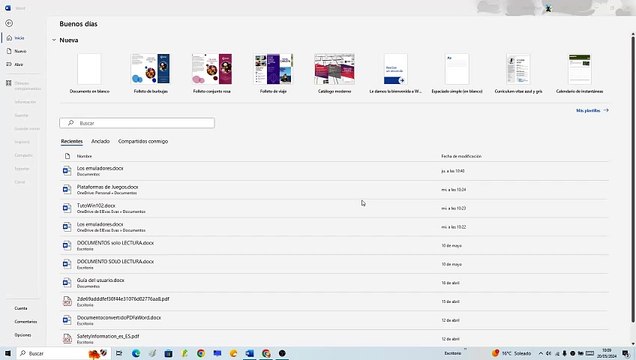
Task: Click the Word icon beside Guía del usuario.docx
Action: 67,283
